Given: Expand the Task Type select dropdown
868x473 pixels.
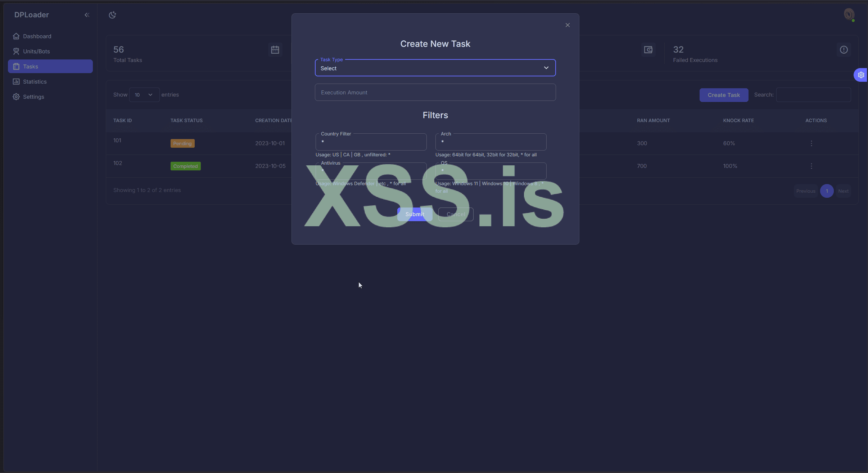Looking at the screenshot, I should coord(435,68).
